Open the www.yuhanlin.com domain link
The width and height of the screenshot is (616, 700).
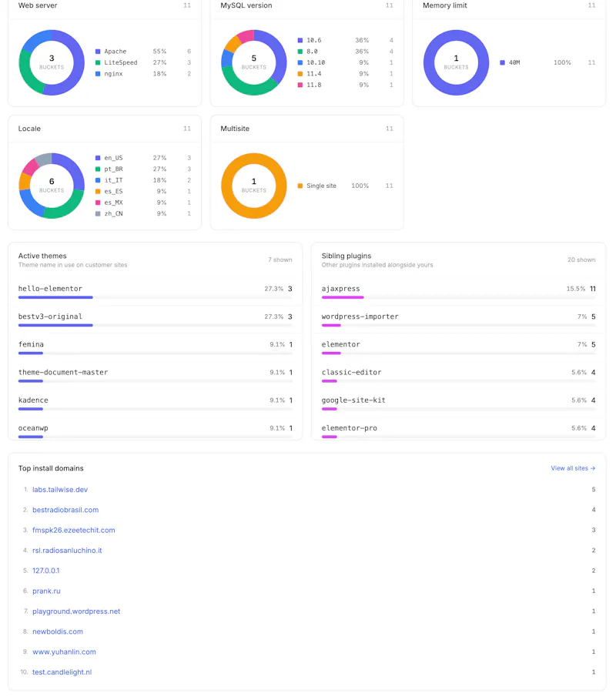tap(64, 651)
